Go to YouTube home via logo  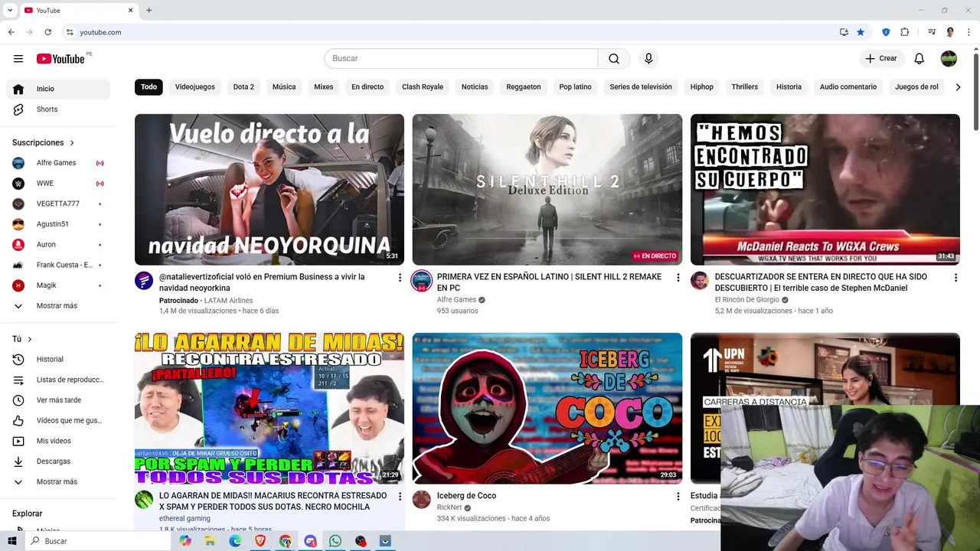pos(60,59)
